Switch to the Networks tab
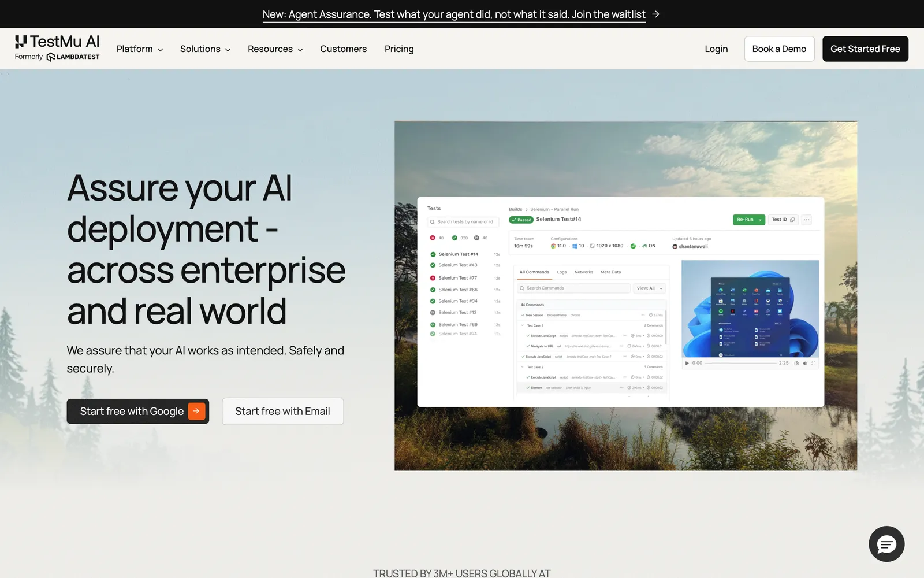The image size is (924, 578). (584, 272)
